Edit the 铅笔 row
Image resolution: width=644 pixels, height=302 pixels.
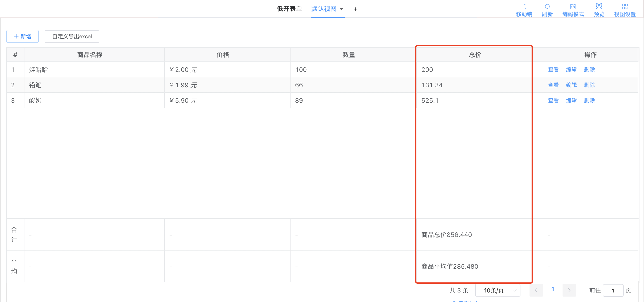pos(571,85)
